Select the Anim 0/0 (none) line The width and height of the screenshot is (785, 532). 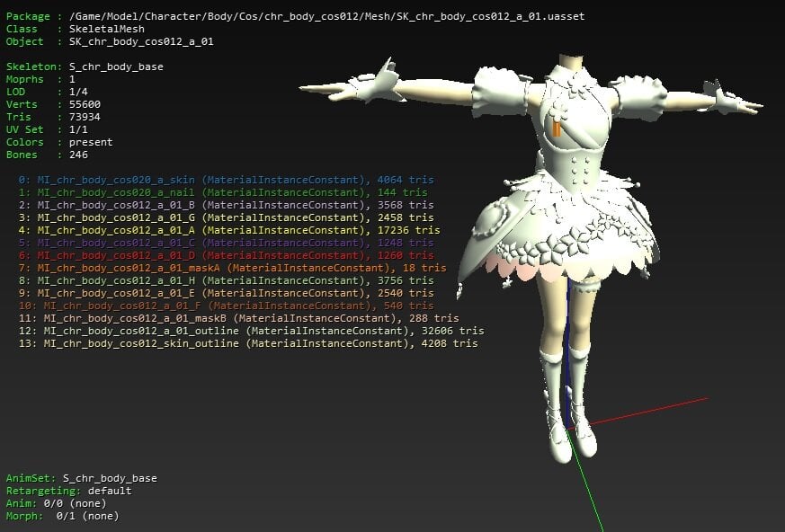56,503
